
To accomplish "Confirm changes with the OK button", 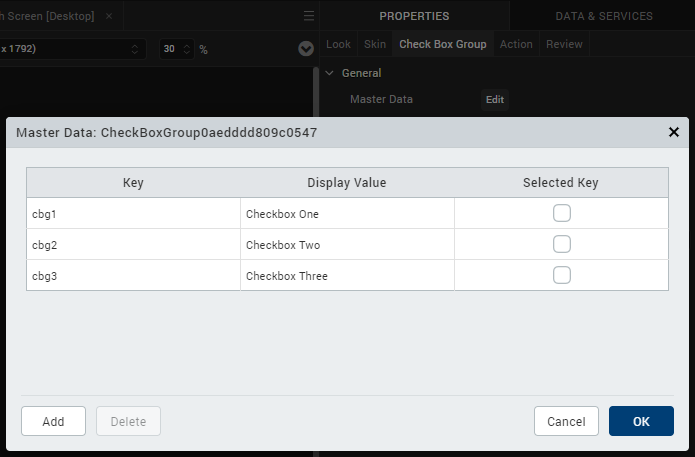I will [641, 421].
